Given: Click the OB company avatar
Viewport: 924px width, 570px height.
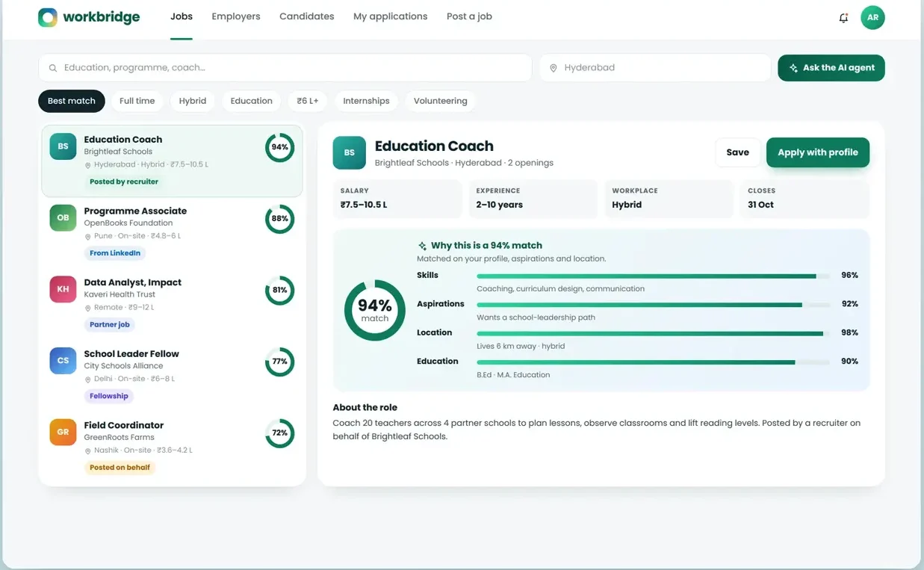Looking at the screenshot, I should pos(63,218).
